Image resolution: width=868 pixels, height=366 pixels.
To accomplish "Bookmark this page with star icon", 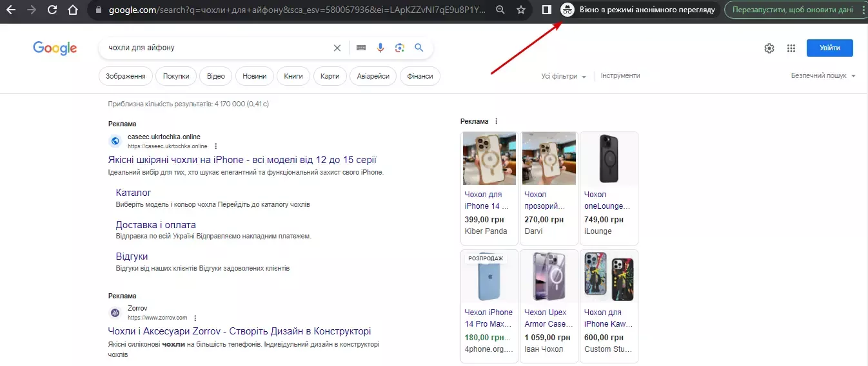I will click(x=521, y=10).
